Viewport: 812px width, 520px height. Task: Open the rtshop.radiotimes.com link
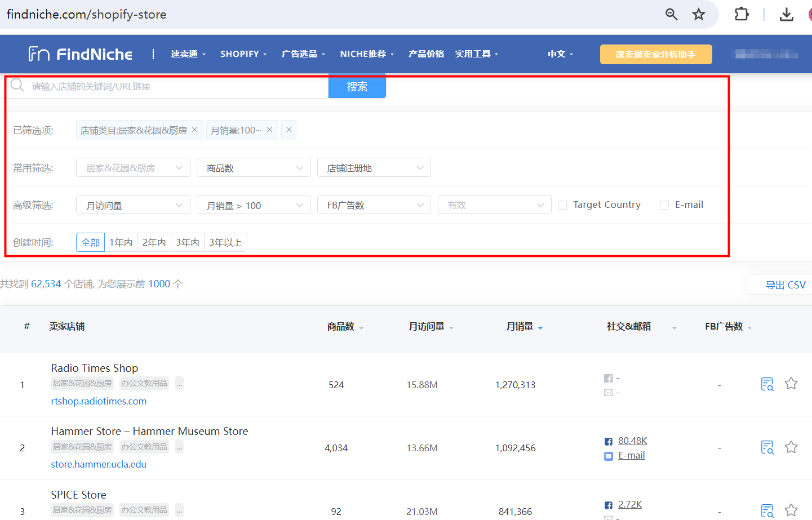(99, 401)
